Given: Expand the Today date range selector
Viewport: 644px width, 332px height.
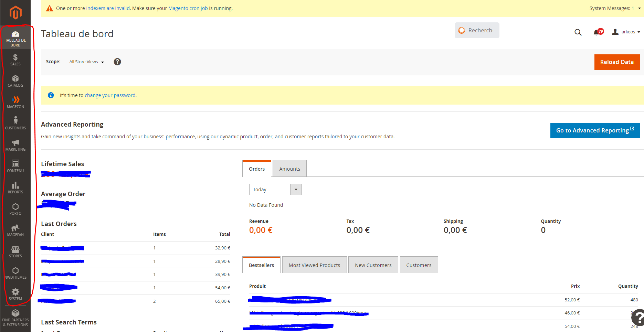Looking at the screenshot, I should [296, 189].
